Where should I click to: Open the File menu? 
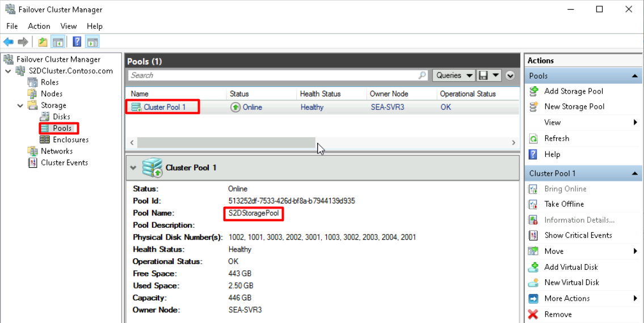[x=12, y=26]
